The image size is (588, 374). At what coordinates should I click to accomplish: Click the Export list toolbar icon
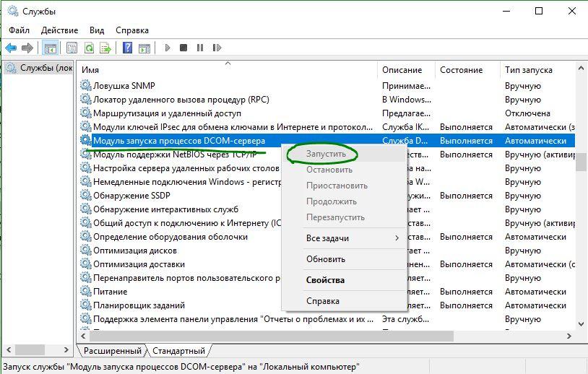tap(105, 48)
